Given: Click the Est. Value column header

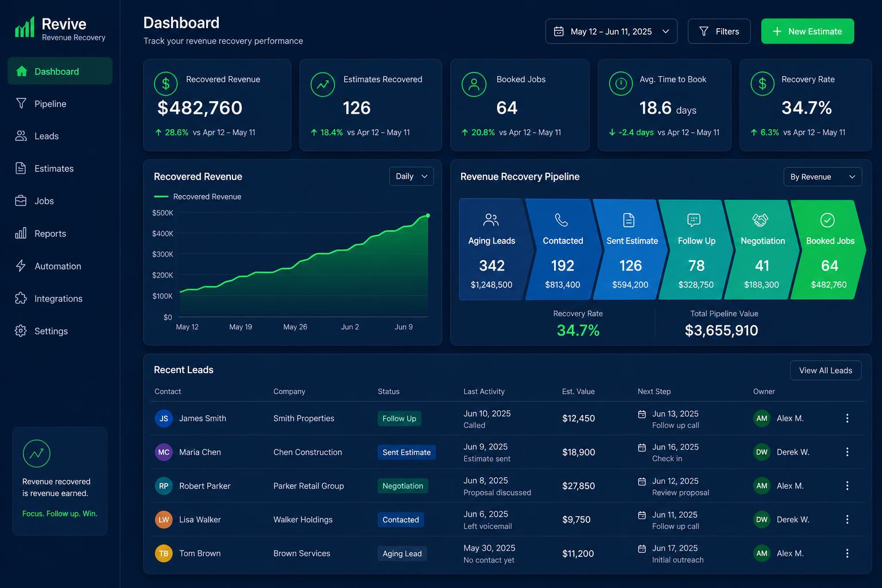Looking at the screenshot, I should (x=578, y=392).
